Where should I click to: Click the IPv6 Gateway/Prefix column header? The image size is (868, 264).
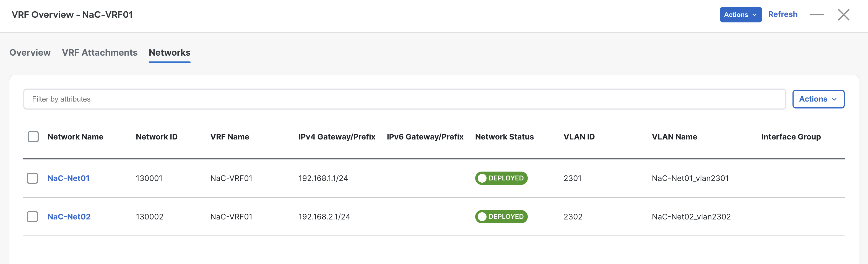pos(425,137)
